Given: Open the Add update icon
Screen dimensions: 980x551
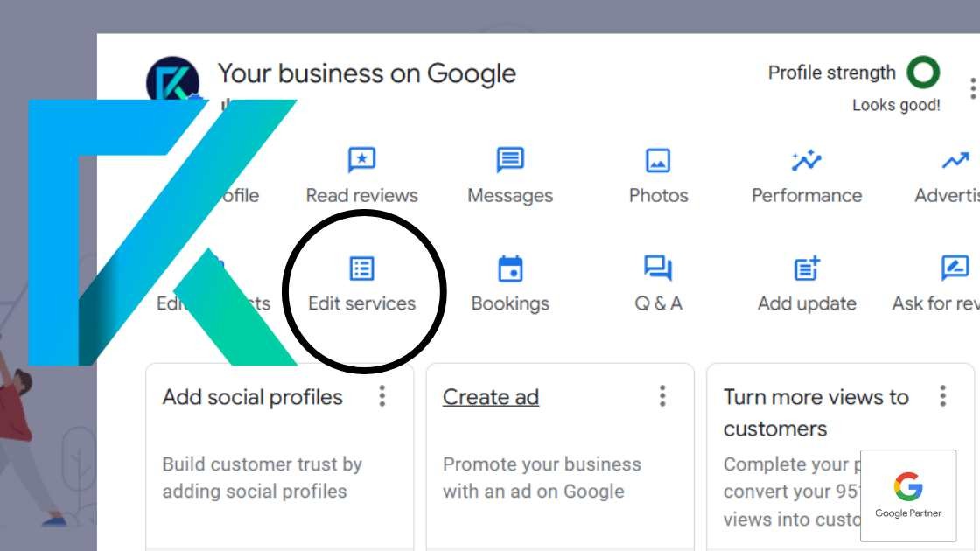Looking at the screenshot, I should (806, 269).
